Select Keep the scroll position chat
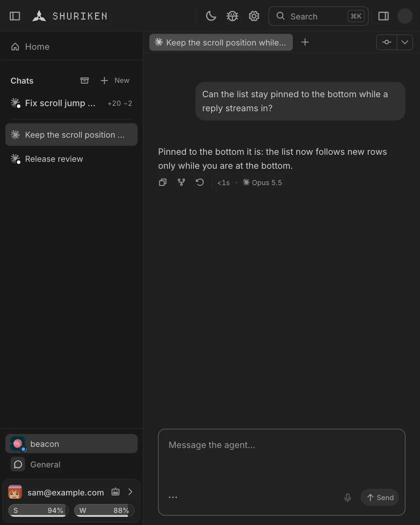This screenshot has height=525, width=420. [x=72, y=135]
